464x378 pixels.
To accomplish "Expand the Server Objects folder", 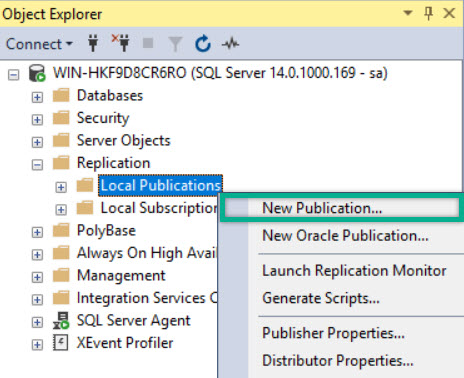I will click(37, 142).
